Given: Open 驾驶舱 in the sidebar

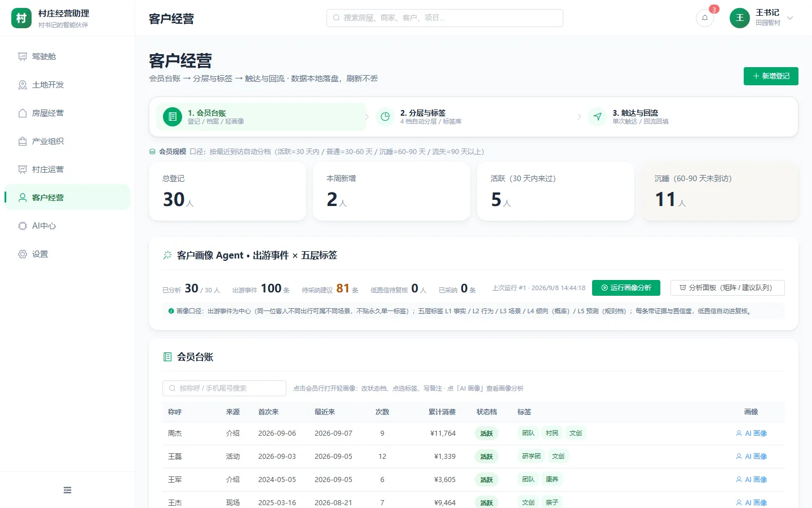Looking at the screenshot, I should [x=68, y=56].
